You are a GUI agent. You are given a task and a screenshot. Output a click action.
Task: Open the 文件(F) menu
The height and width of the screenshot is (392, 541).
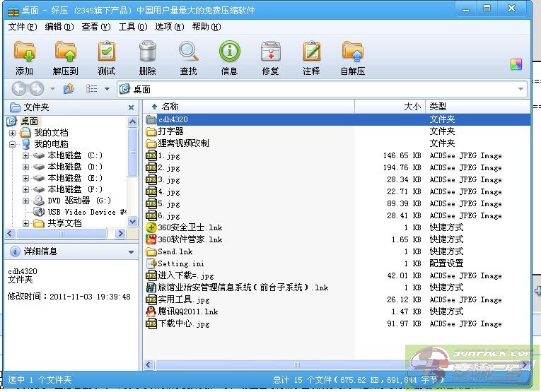23,27
